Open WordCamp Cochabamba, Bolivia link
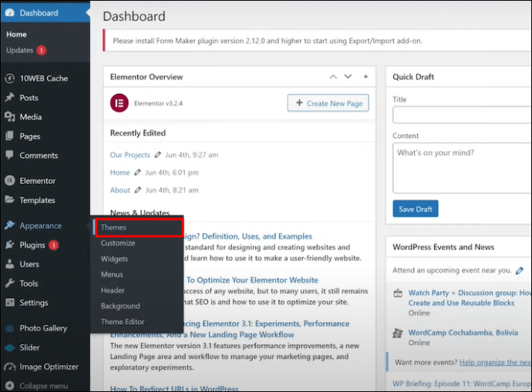Image resolution: width=532 pixels, height=392 pixels. [x=463, y=333]
